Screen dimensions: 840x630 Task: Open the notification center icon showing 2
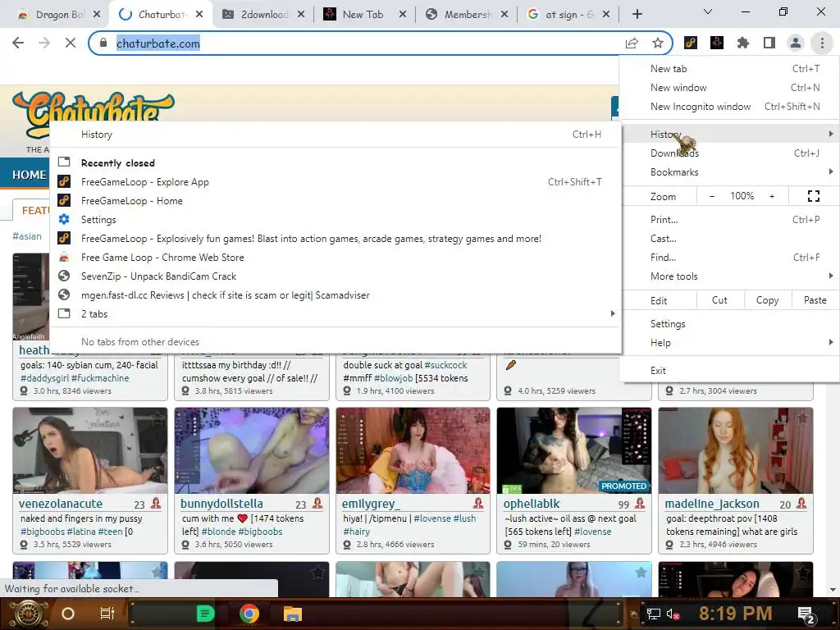807,615
